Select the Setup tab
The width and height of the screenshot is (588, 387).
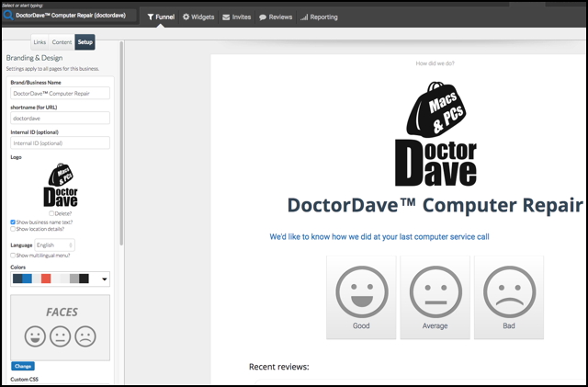[85, 42]
